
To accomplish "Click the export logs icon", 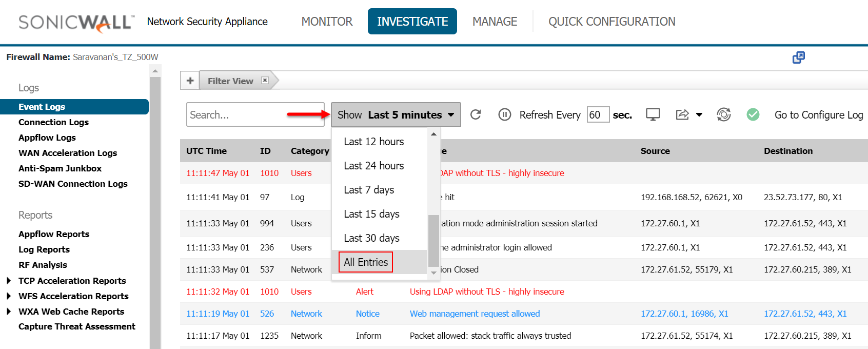I will [682, 114].
